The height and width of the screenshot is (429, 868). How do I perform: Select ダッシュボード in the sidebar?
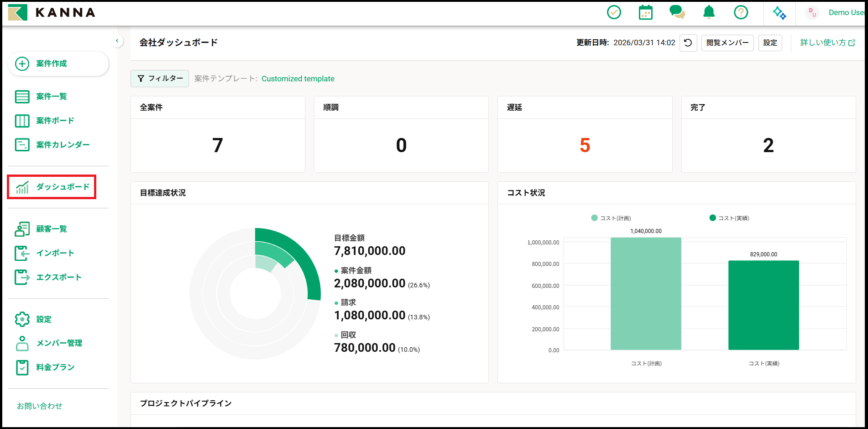(52, 187)
